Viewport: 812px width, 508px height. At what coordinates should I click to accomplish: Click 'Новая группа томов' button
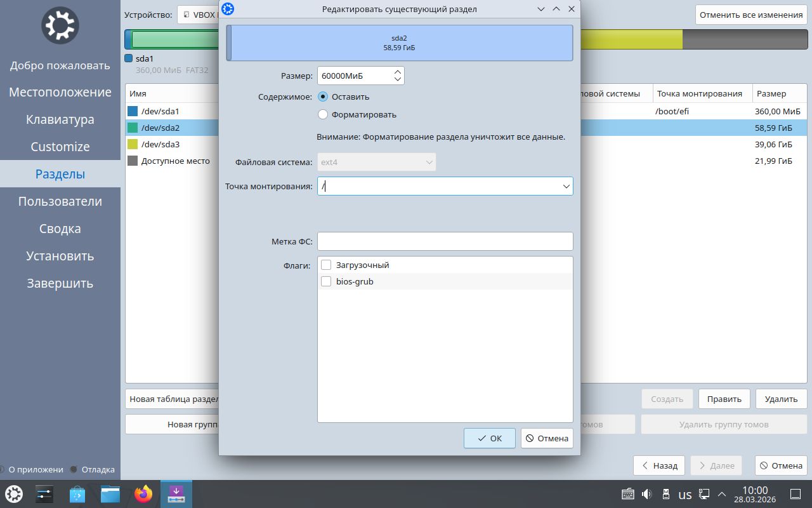[173, 424]
